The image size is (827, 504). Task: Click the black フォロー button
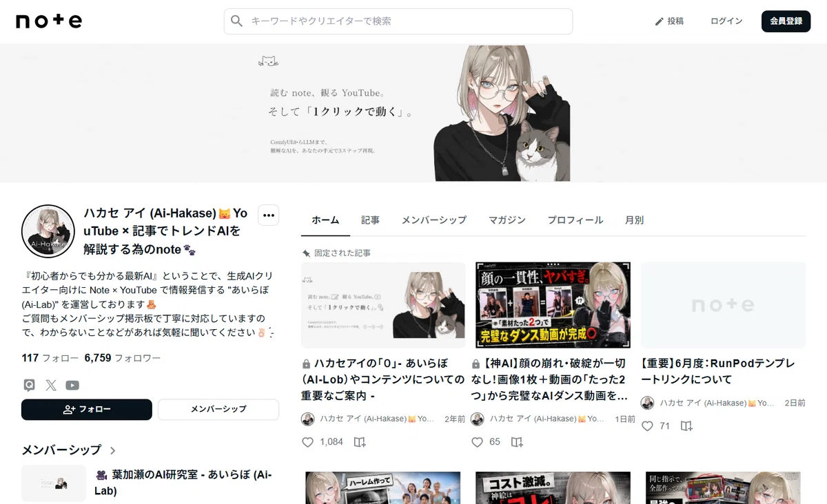(x=87, y=409)
